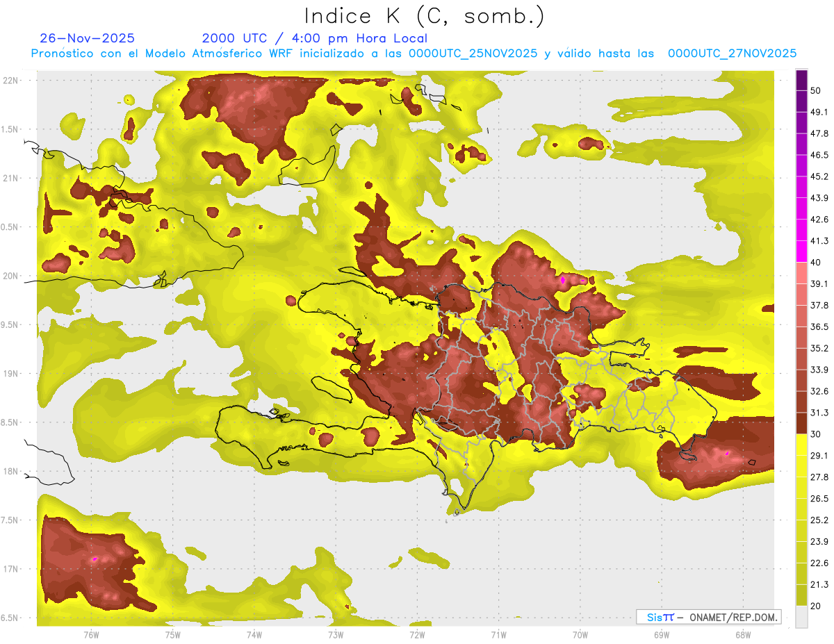This screenshot has height=644, width=834.
Task: Click the title "Indice K (C, somb.)"
Action: tap(424, 16)
